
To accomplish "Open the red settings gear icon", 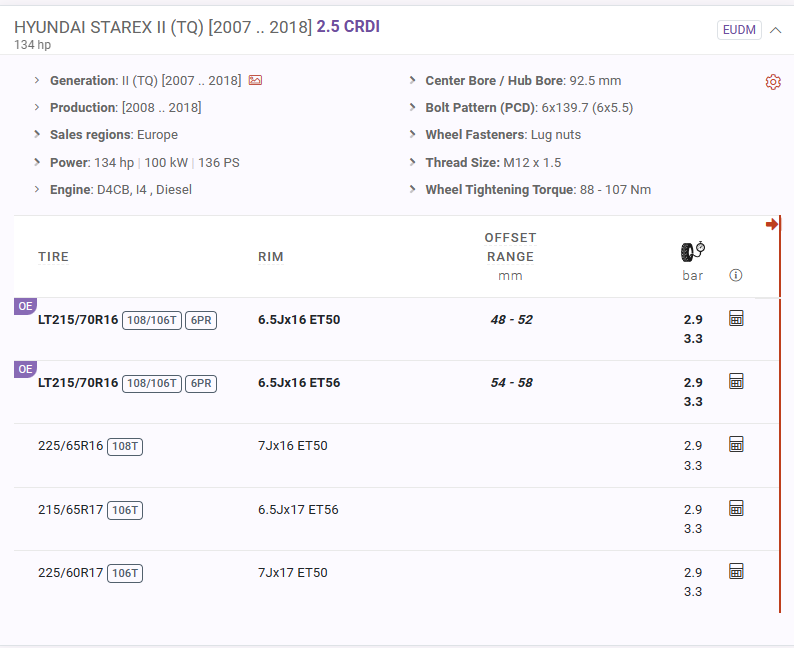I will point(773,82).
